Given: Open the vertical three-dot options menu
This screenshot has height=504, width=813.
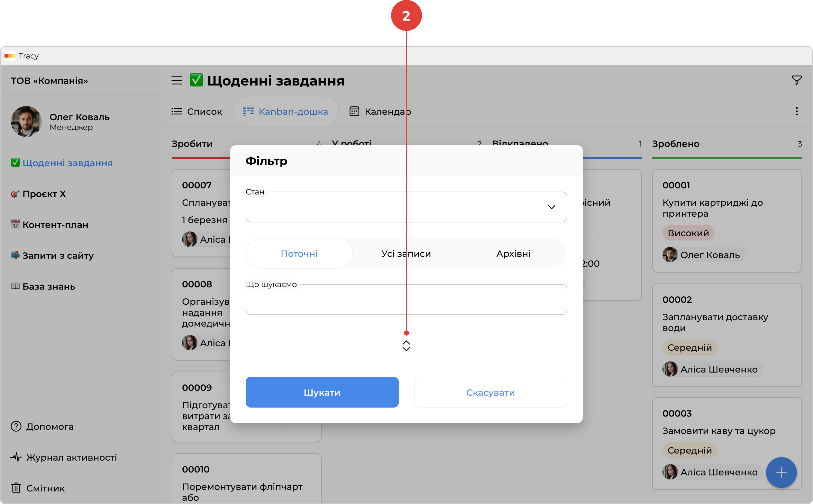Looking at the screenshot, I should pyautogui.click(x=797, y=111).
